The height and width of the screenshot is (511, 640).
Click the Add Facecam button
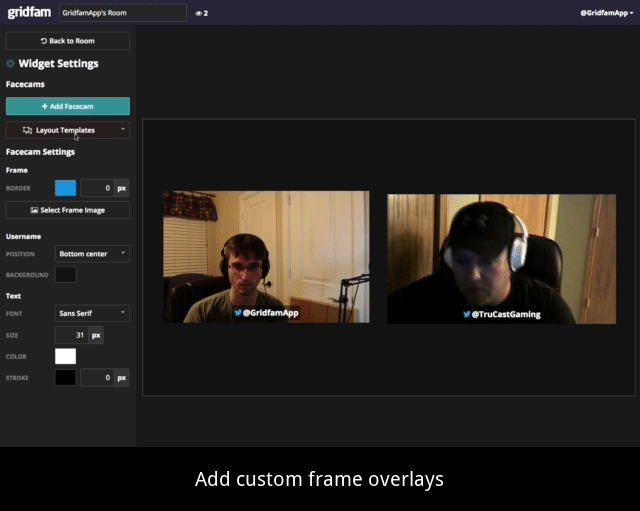tap(68, 106)
